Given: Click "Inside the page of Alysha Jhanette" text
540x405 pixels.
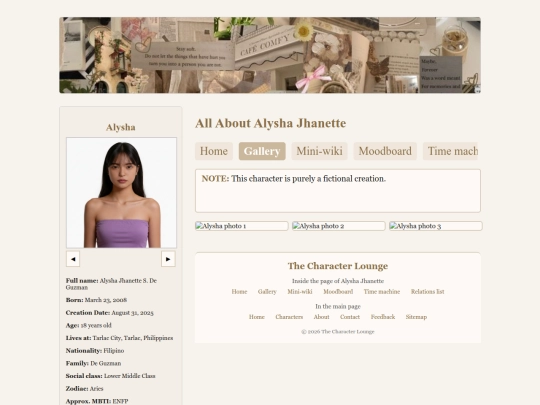Looking at the screenshot, I should 338,281.
